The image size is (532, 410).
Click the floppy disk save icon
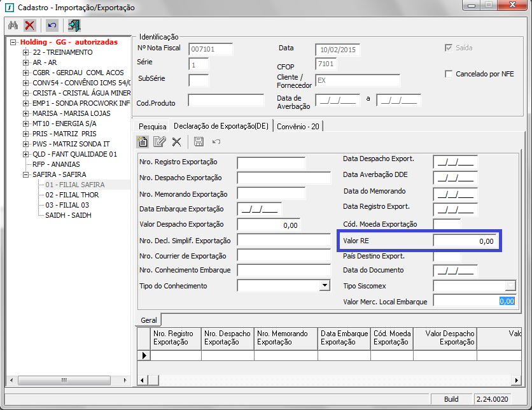199,141
